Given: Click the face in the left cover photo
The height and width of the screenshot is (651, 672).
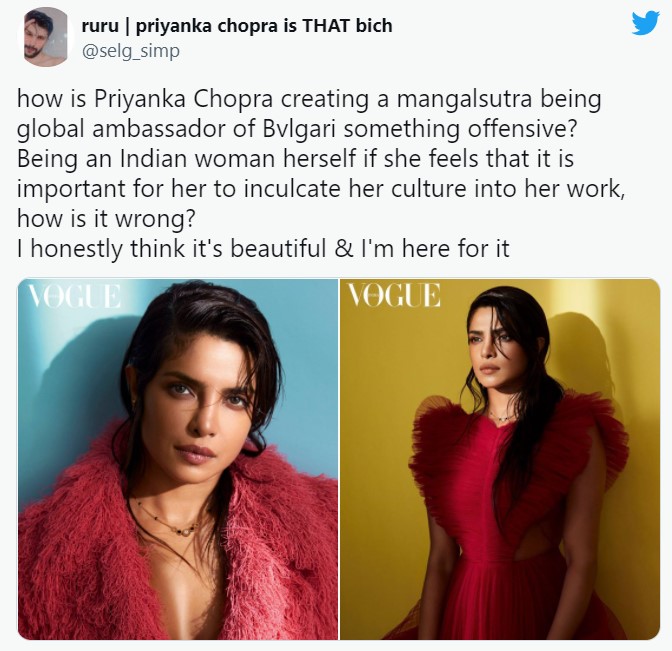Looking at the screenshot, I should coord(201,411).
